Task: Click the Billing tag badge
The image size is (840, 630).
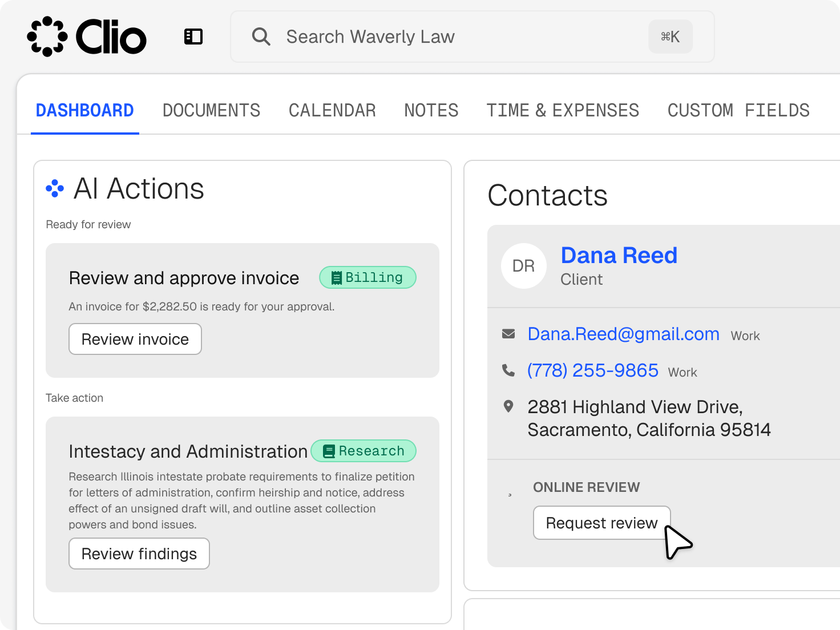Action: tap(367, 277)
